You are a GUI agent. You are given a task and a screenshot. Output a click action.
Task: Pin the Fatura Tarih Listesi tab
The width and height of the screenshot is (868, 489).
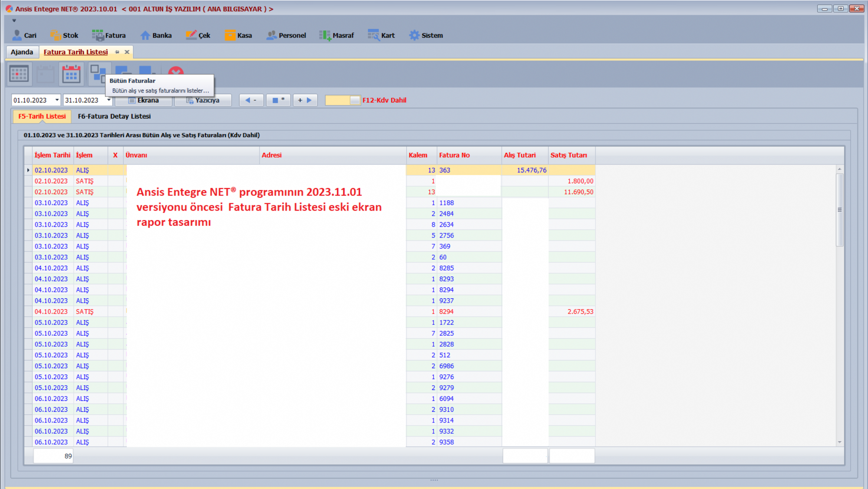117,52
